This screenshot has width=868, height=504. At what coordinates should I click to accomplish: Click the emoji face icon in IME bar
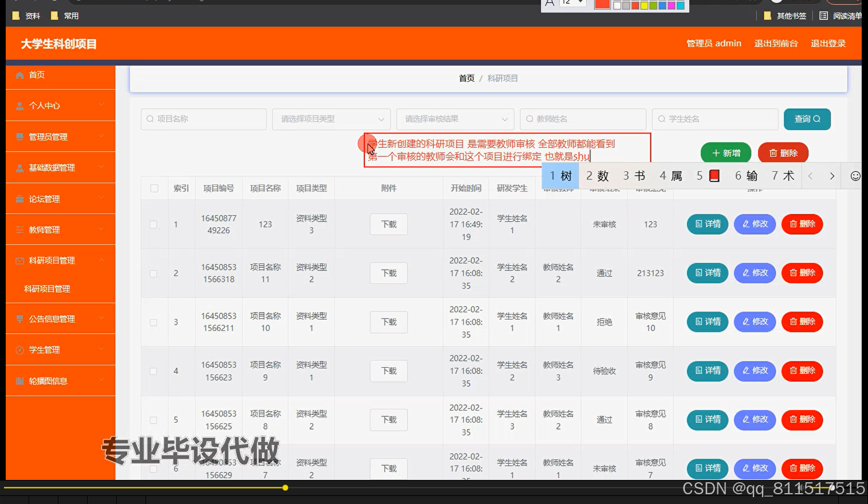click(855, 176)
